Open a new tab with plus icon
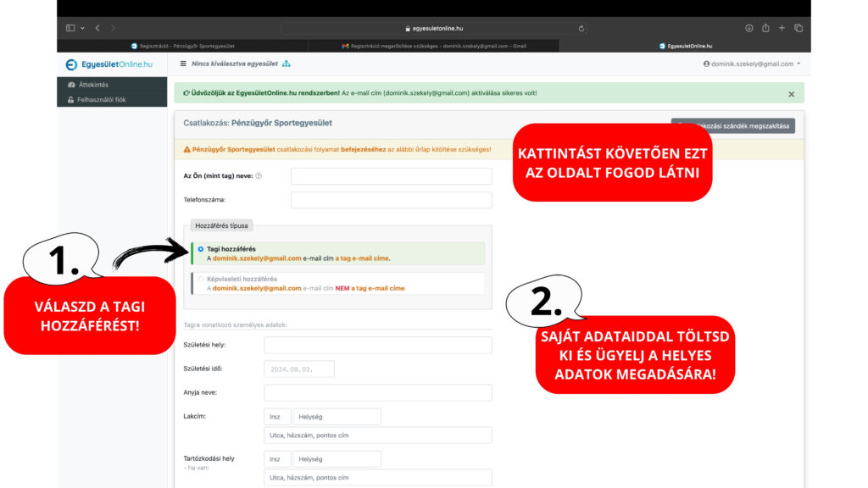The height and width of the screenshot is (488, 868). 782,28
